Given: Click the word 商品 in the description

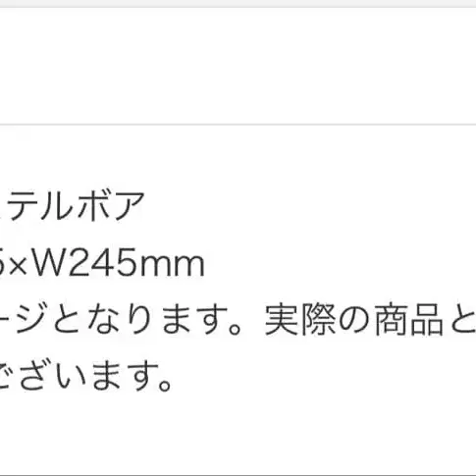Looking at the screenshot, I should tap(409, 320).
